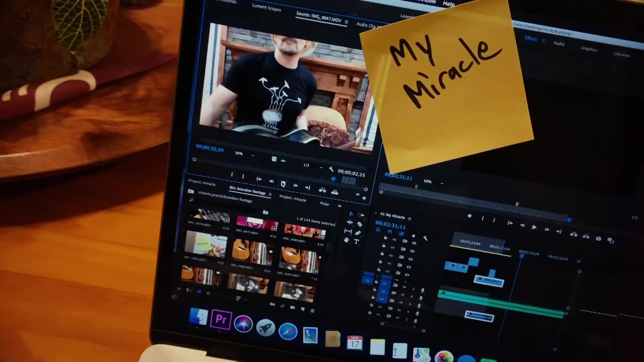
Task: Go to In point in Source monitor
Action: (x=259, y=179)
